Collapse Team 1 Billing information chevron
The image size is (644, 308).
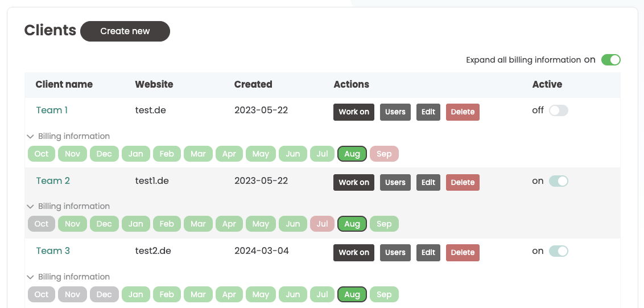(31, 137)
